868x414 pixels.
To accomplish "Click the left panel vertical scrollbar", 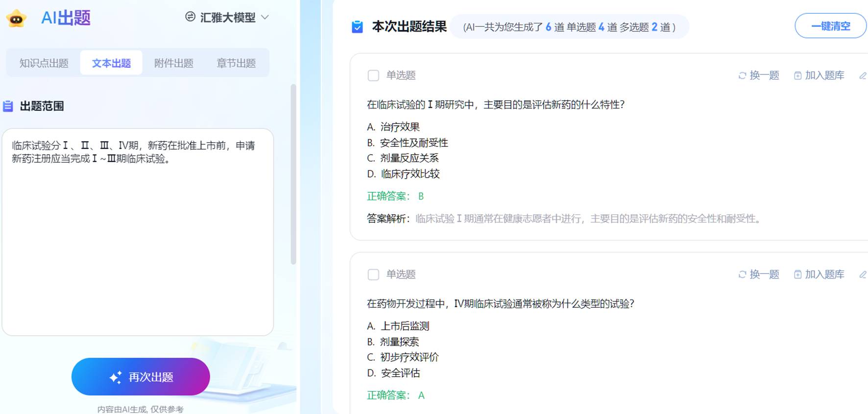I will (293, 174).
